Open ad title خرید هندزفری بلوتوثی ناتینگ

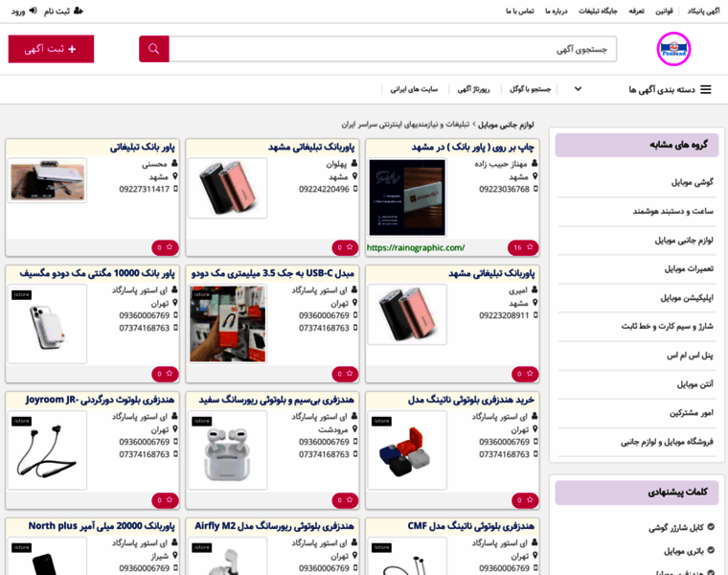[x=470, y=400]
